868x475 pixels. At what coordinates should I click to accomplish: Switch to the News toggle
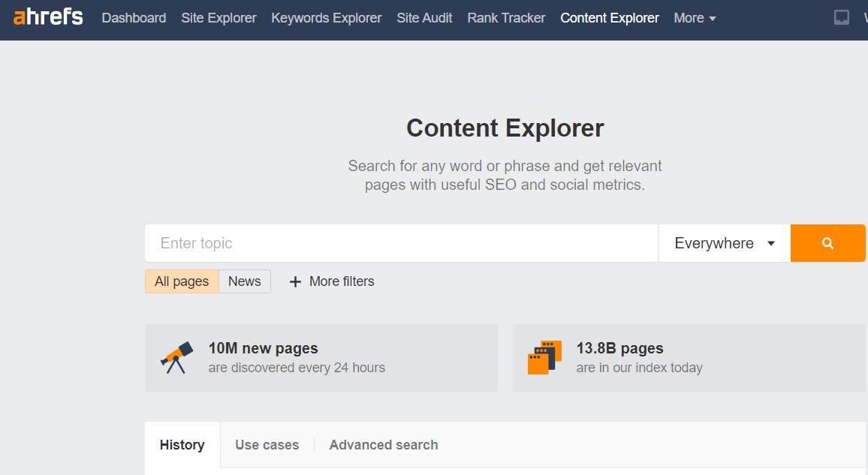pyautogui.click(x=245, y=281)
